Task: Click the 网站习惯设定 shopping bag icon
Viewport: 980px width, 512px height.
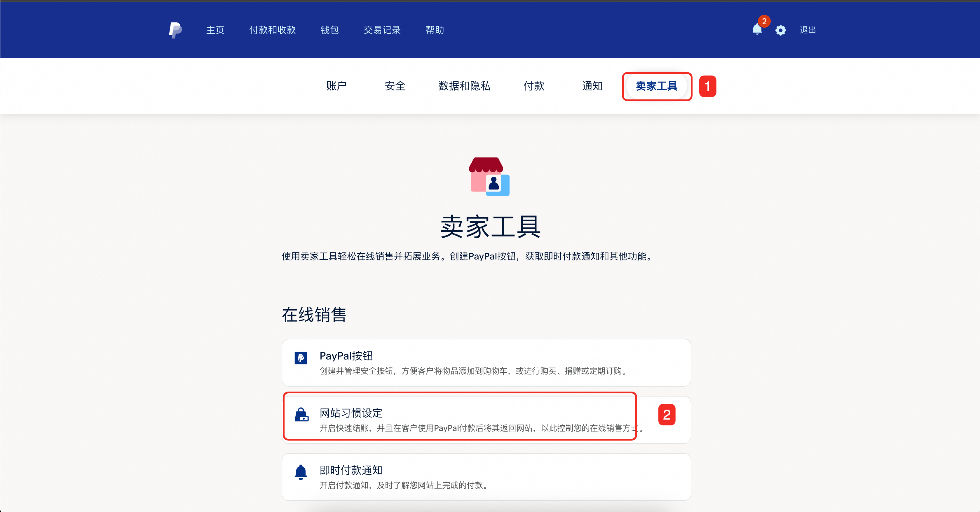Action: tap(301, 415)
